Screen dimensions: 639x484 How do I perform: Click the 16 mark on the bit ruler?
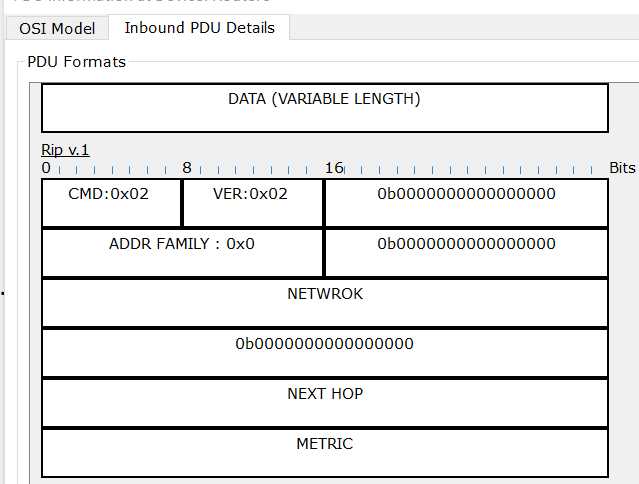[x=334, y=167]
